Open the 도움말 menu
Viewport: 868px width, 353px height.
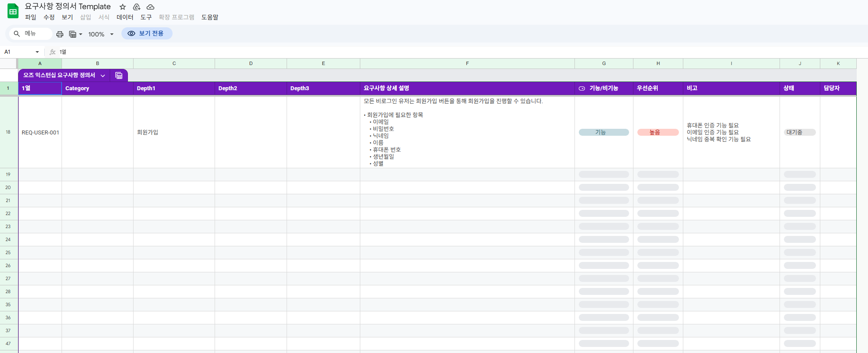[210, 17]
